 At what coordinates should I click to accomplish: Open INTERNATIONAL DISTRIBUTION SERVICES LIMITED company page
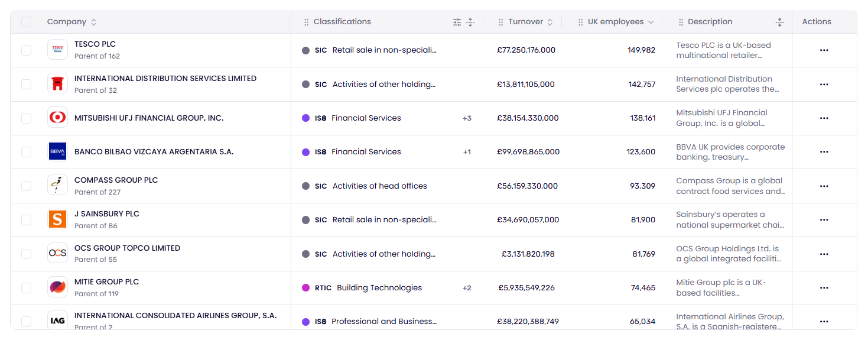tap(165, 79)
